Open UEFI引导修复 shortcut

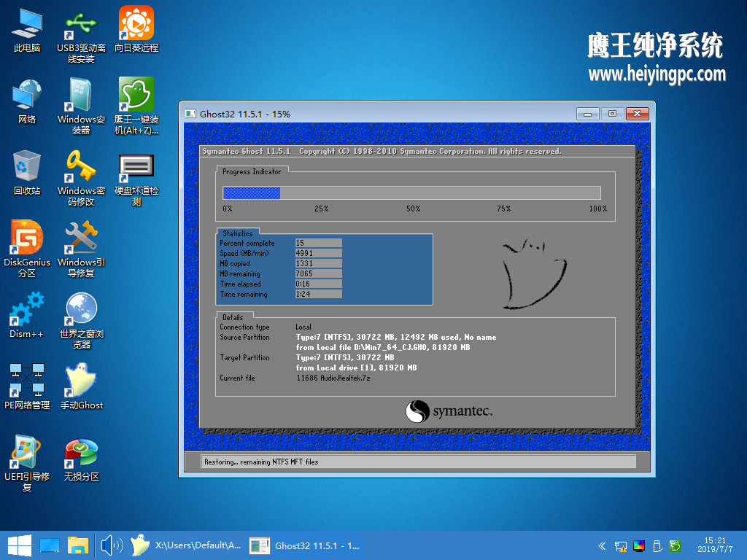pos(27,464)
